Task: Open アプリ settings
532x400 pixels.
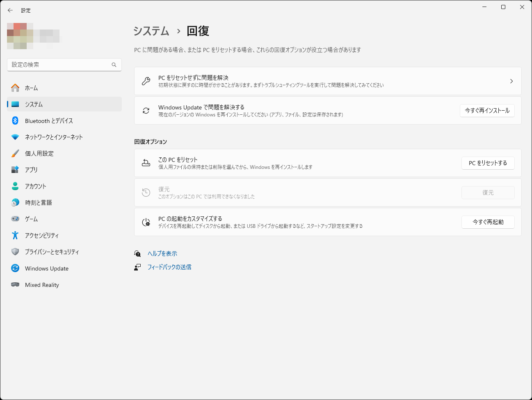Action: (x=32, y=170)
